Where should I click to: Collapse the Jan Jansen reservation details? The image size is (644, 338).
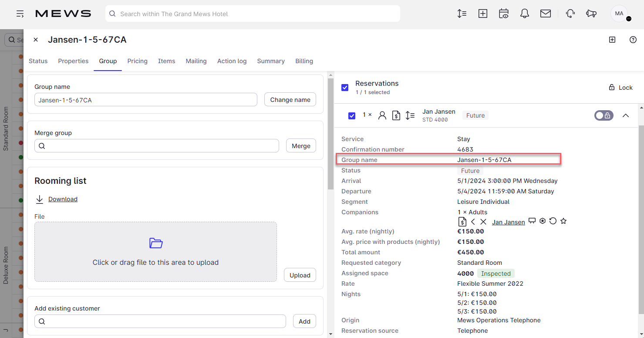pyautogui.click(x=626, y=115)
